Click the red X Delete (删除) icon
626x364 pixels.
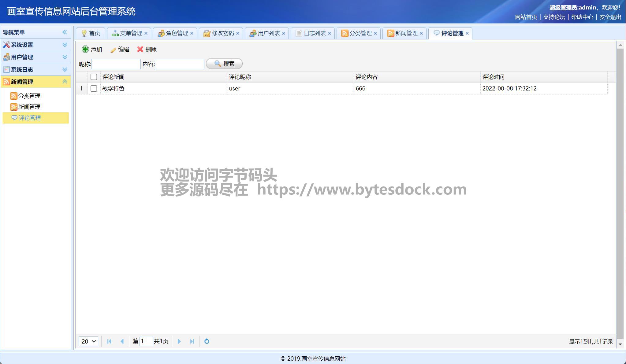tap(140, 49)
